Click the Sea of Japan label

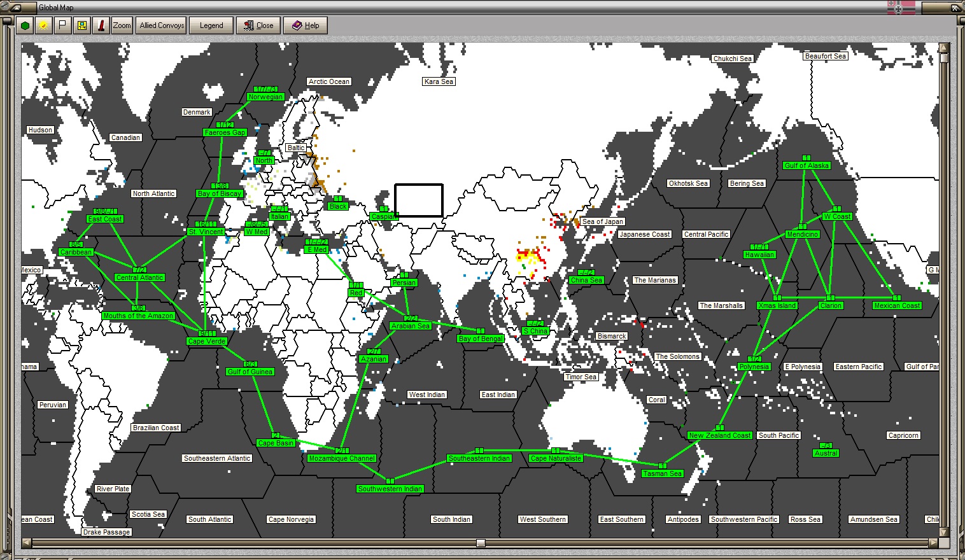(x=603, y=221)
